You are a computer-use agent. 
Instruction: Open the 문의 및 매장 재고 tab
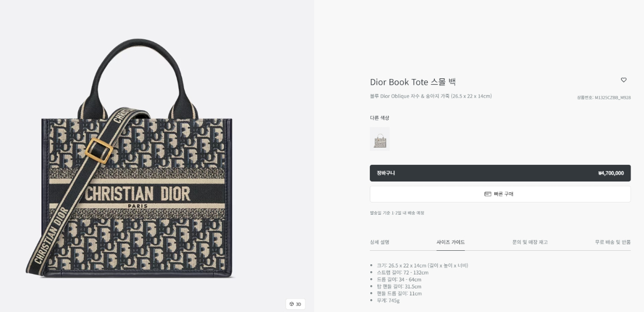[530, 242]
